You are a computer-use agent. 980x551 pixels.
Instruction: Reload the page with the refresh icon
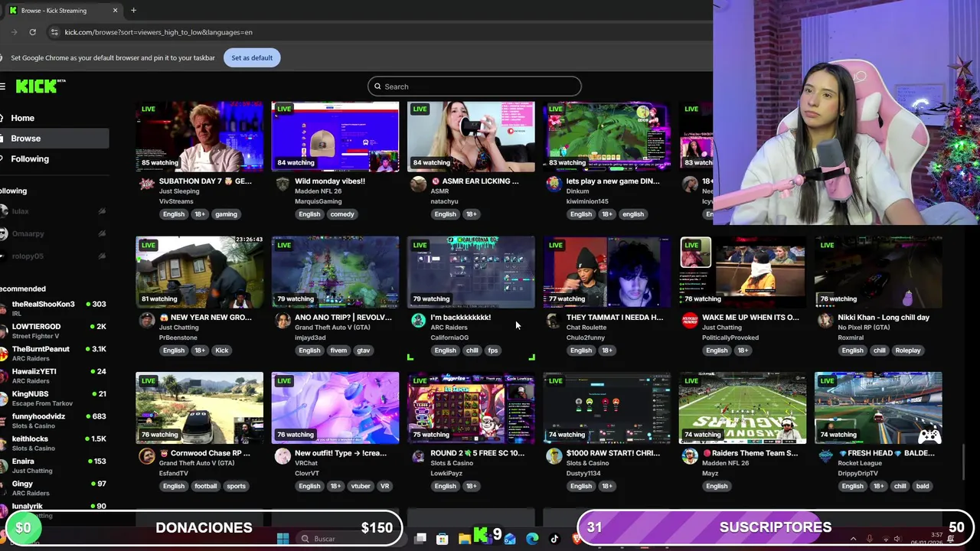pos(32,32)
